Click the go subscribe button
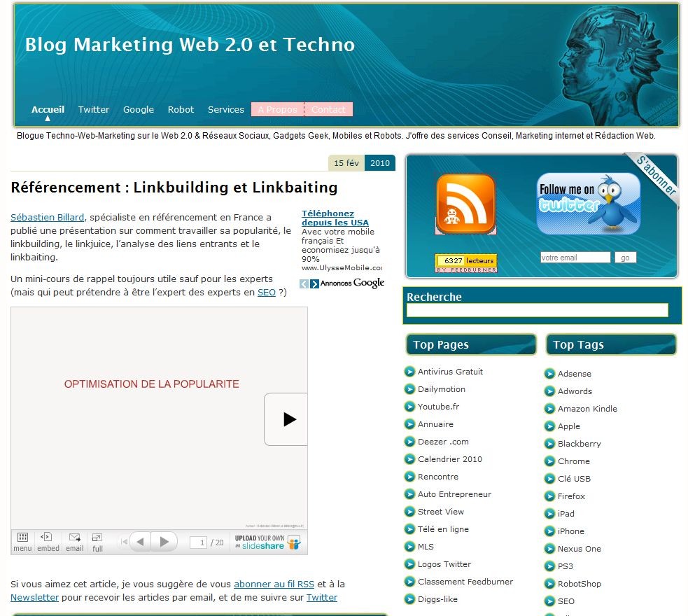688x616 pixels. click(625, 258)
